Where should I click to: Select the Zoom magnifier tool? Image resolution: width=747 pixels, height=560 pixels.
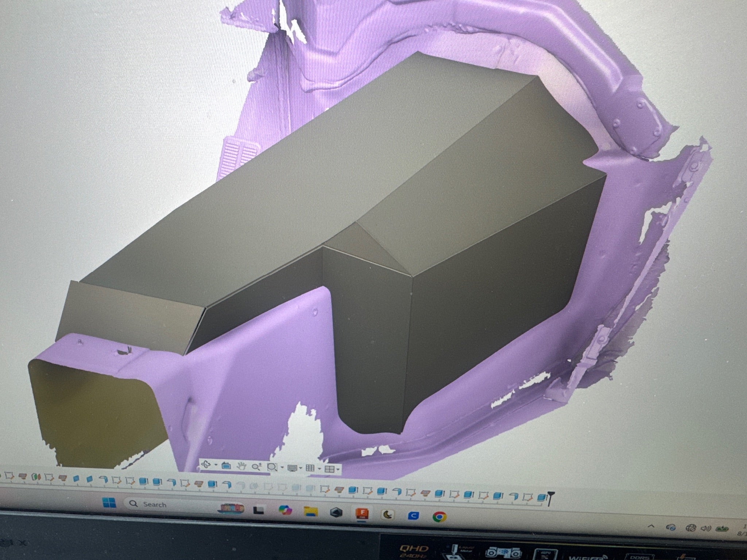(x=257, y=466)
